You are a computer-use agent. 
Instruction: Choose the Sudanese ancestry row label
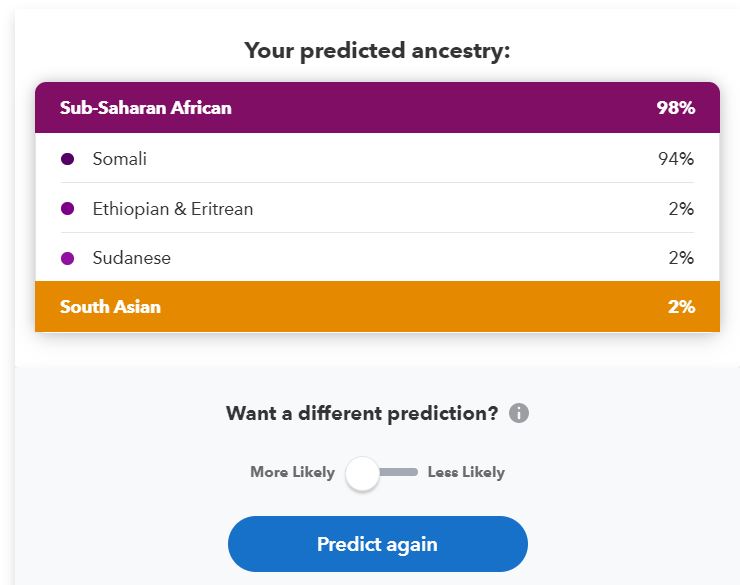[132, 258]
